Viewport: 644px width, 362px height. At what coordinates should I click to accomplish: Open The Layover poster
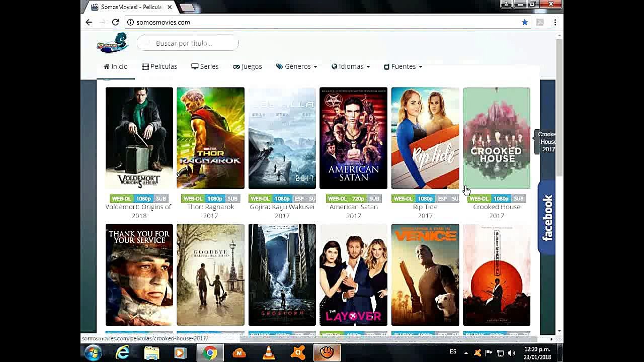coord(354,275)
